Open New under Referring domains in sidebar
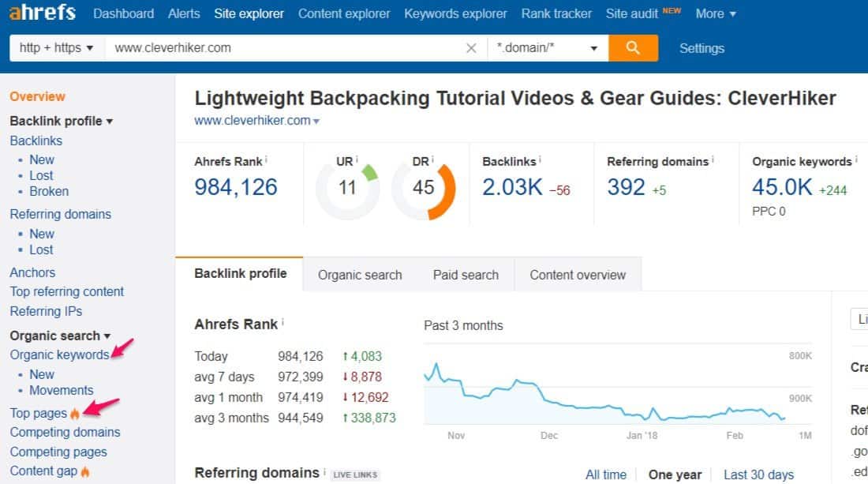Image resolution: width=868 pixels, height=484 pixels. point(42,234)
